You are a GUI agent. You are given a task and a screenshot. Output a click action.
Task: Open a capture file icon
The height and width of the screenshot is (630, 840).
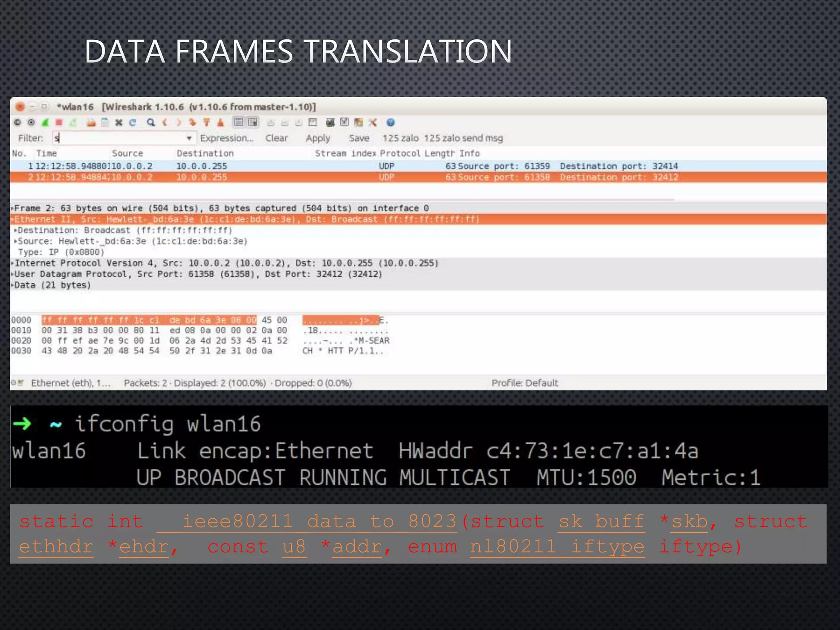[91, 122]
